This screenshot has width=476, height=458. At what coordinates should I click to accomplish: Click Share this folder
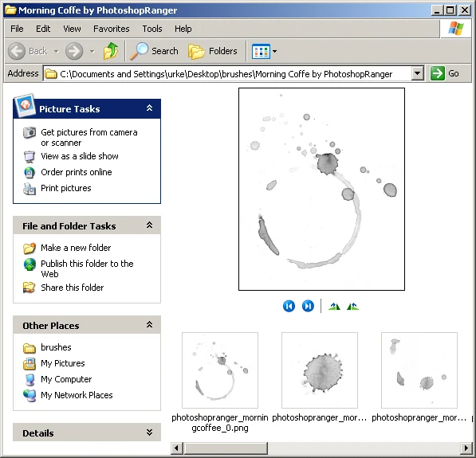coord(73,288)
